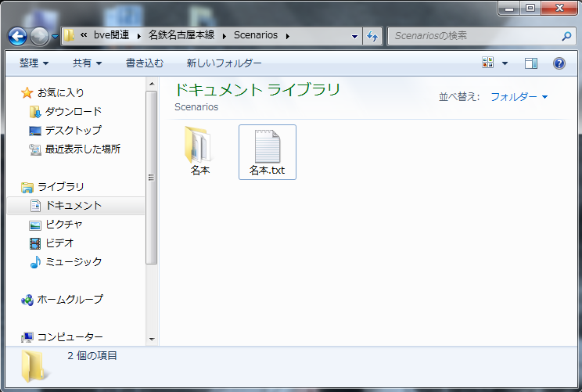The width and height of the screenshot is (582, 392).
Task: Click the コンピューター icon
Action: [27, 337]
